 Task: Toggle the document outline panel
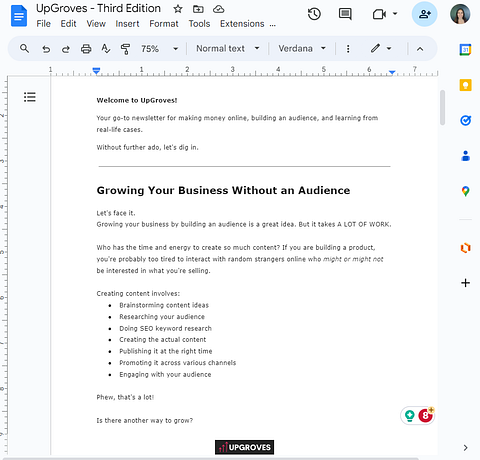pyautogui.click(x=30, y=97)
